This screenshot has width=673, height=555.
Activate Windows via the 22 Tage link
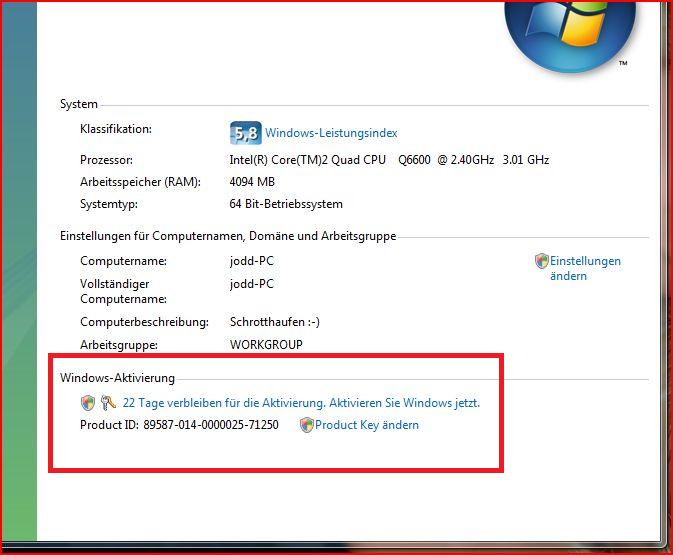[x=301, y=403]
